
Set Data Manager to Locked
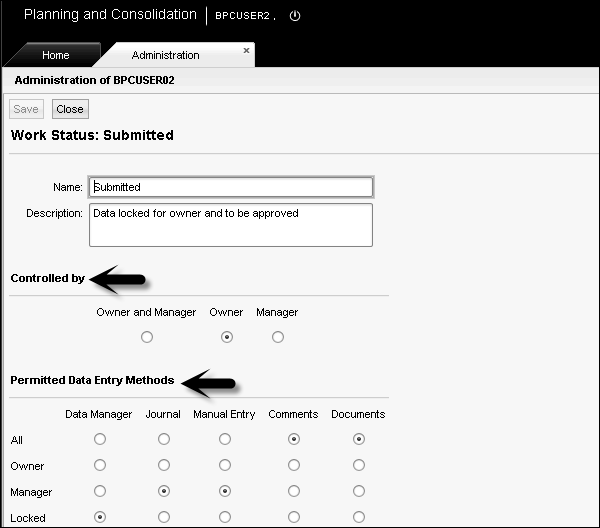99,518
